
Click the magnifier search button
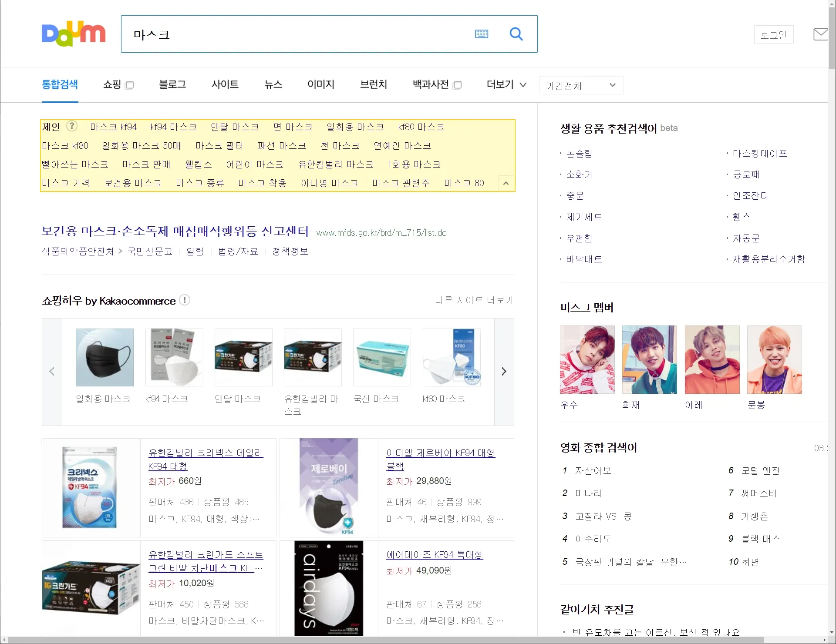point(516,34)
